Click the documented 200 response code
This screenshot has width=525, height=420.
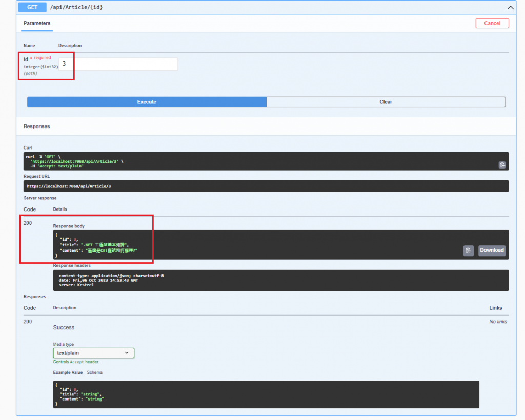click(28, 322)
